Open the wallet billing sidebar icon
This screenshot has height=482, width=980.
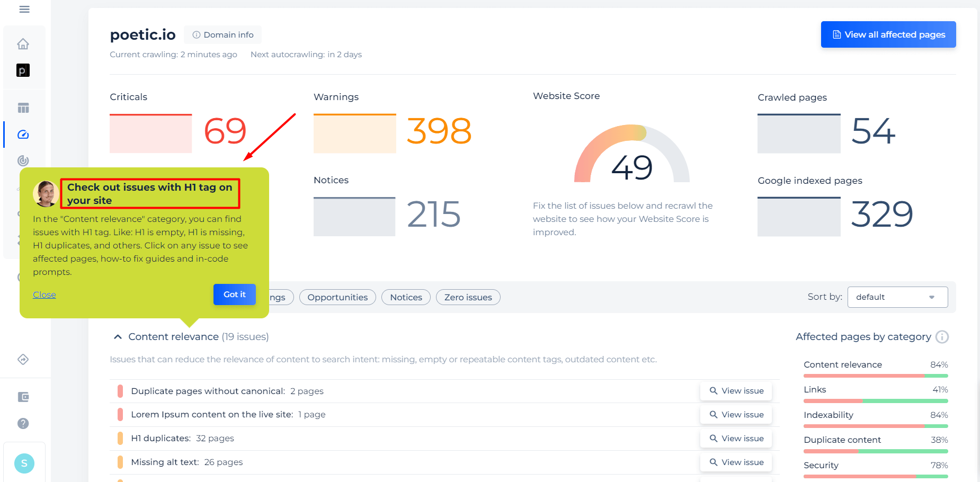point(23,397)
